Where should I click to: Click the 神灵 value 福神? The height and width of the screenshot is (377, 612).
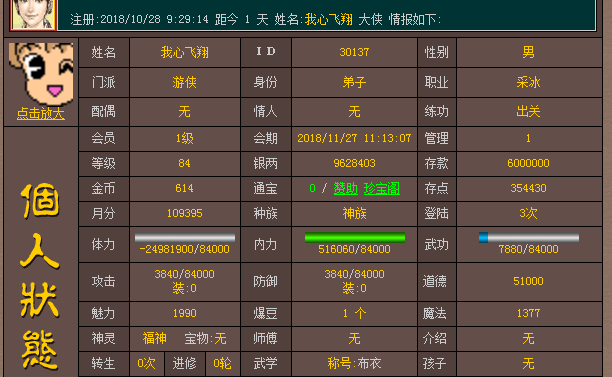[155, 338]
